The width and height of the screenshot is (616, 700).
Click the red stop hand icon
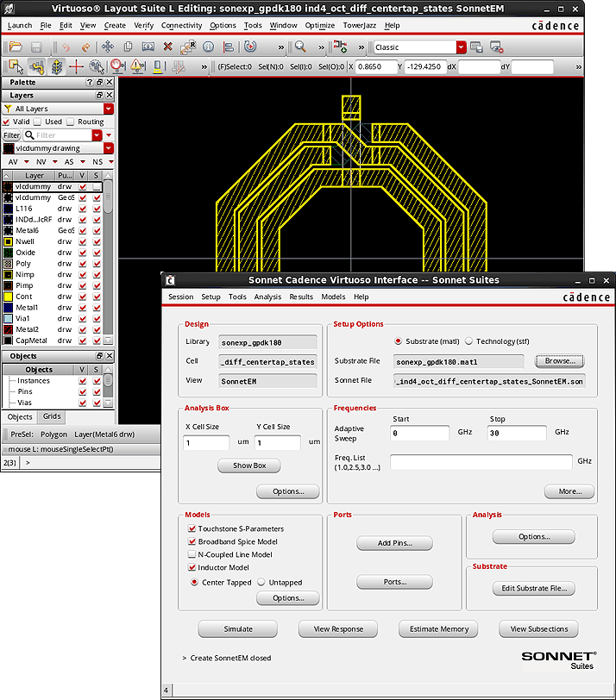[117, 66]
